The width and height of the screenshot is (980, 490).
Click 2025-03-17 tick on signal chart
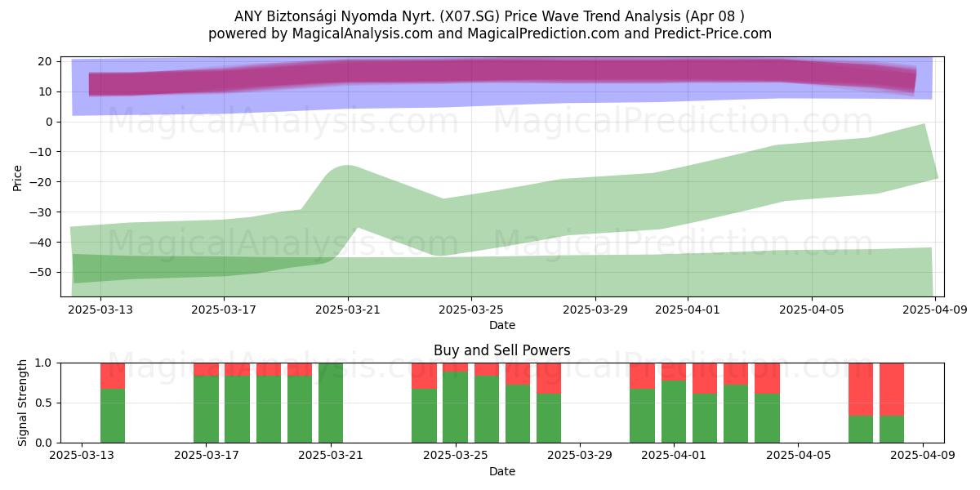coord(206,456)
